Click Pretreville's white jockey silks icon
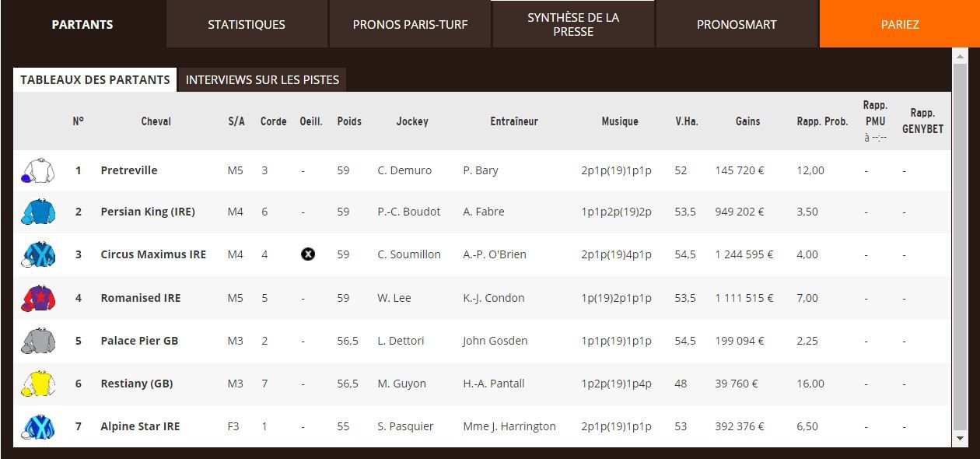The height and width of the screenshot is (459, 980). pyautogui.click(x=37, y=171)
